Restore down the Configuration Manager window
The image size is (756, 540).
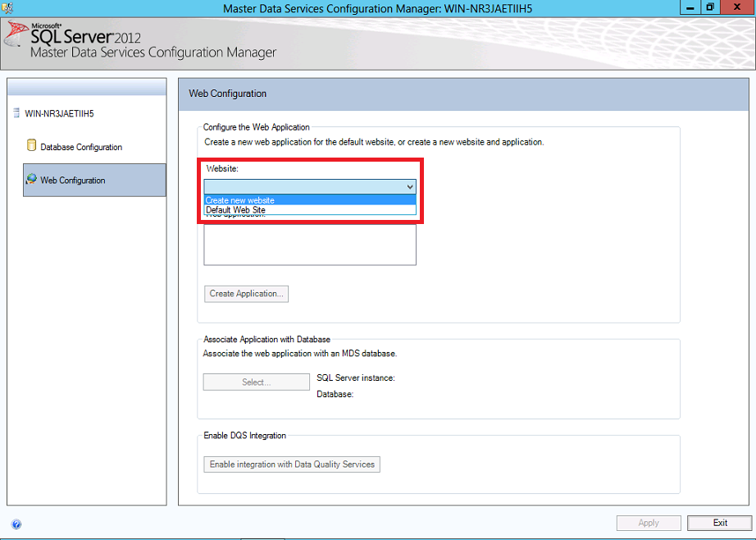[x=711, y=7]
